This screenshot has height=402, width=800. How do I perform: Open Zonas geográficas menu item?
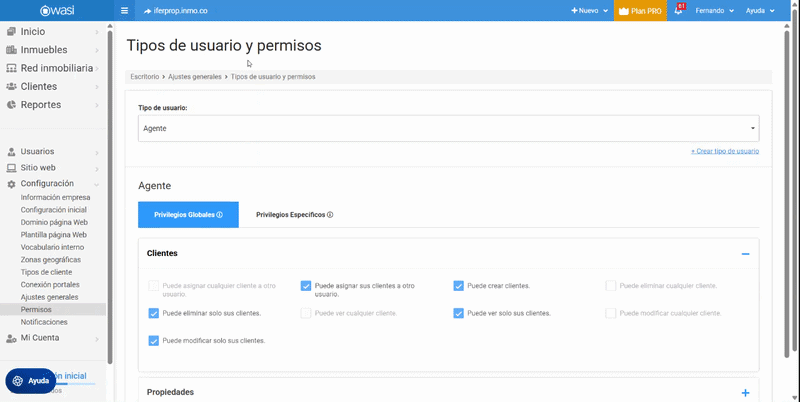[51, 260]
